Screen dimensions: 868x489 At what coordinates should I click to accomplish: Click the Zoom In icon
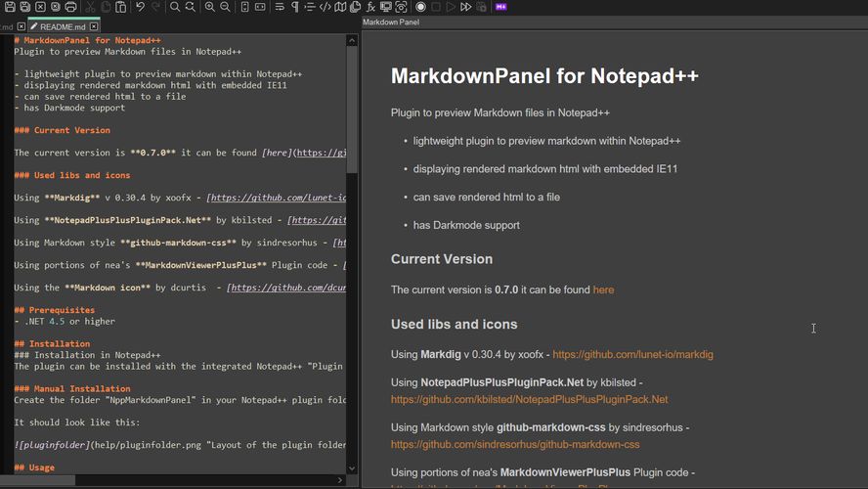pyautogui.click(x=209, y=7)
